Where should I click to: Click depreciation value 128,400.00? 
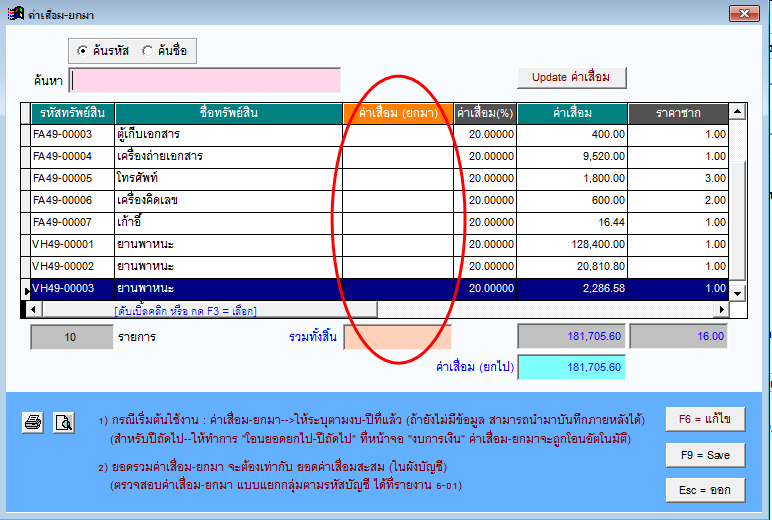click(598, 244)
